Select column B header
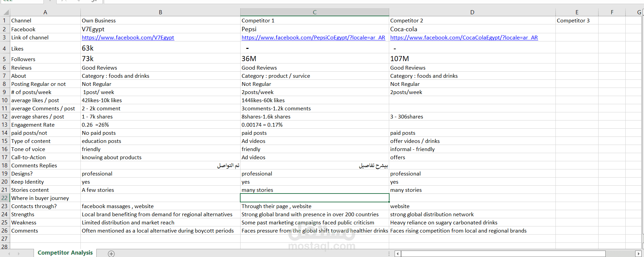Image resolution: width=644 pixels, height=257 pixels. click(160, 12)
